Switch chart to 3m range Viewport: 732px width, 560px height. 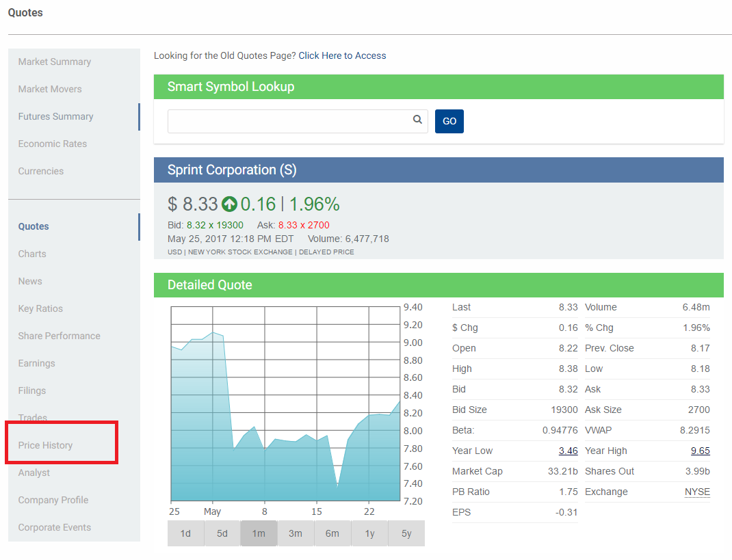296,533
